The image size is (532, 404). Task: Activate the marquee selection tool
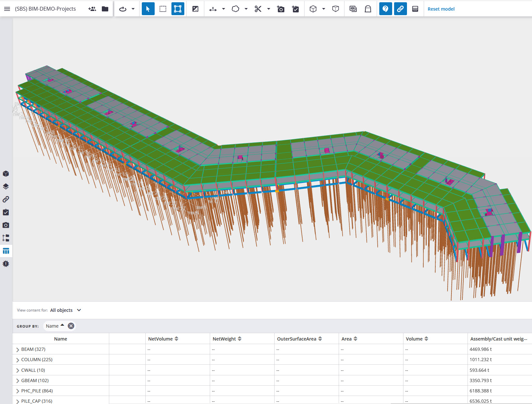[163, 9]
